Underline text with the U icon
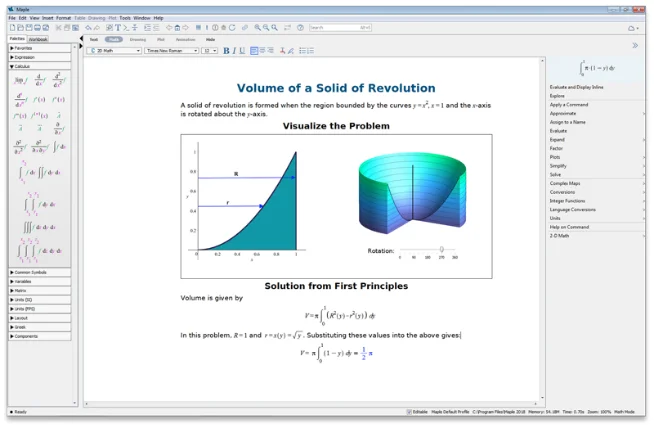654x428 pixels. point(243,50)
